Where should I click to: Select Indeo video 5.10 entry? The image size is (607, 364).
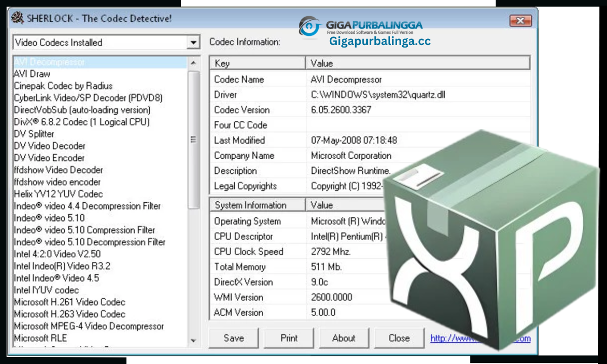coord(49,218)
